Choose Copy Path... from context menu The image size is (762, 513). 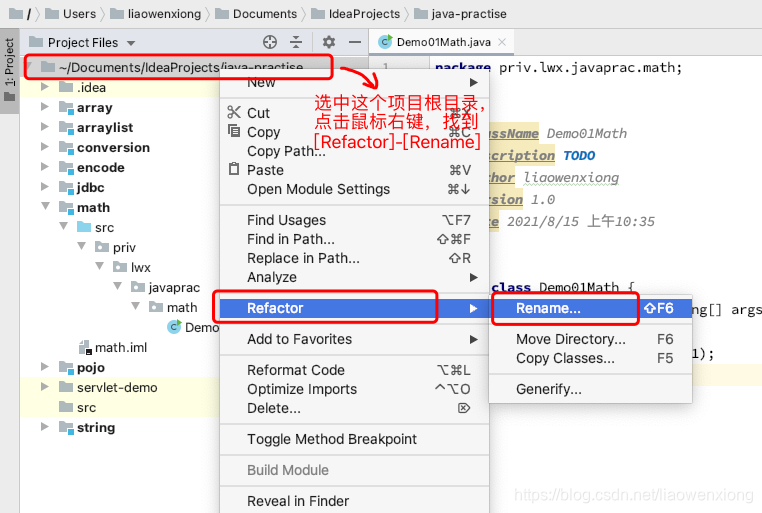coord(354,151)
